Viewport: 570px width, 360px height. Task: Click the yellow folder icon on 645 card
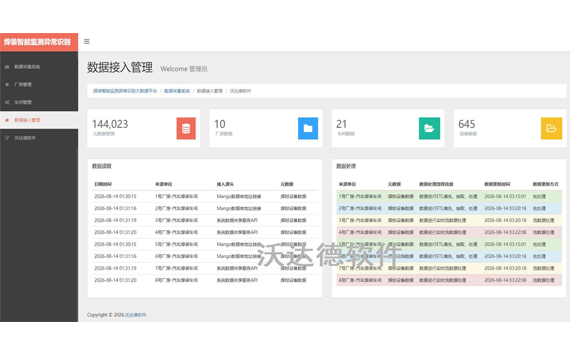[551, 128]
